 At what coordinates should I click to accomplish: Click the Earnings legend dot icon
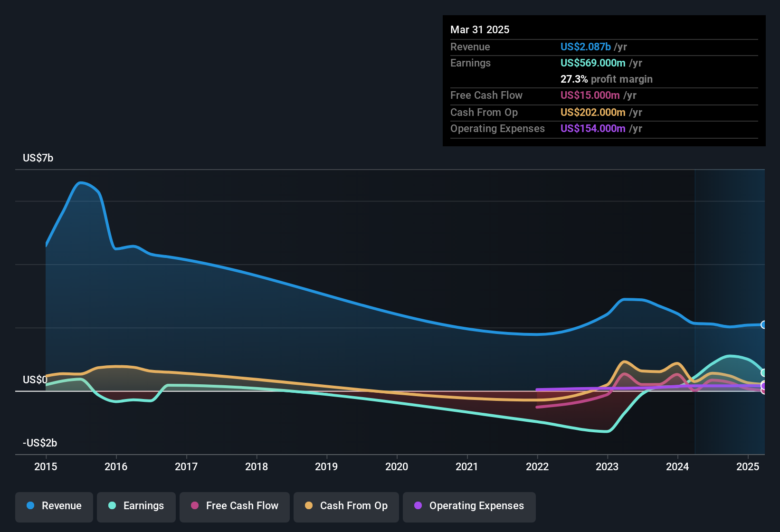click(112, 506)
